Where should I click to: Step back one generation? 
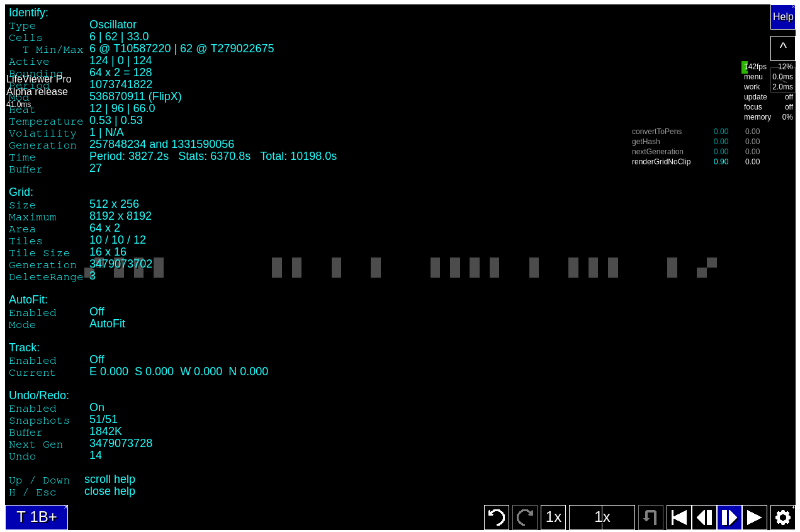[x=704, y=518]
